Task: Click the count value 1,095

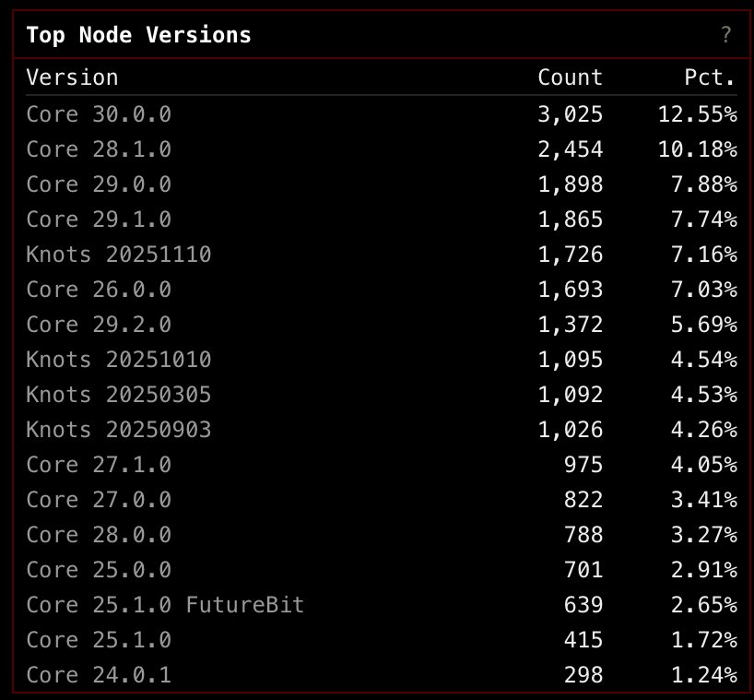Action: (570, 360)
